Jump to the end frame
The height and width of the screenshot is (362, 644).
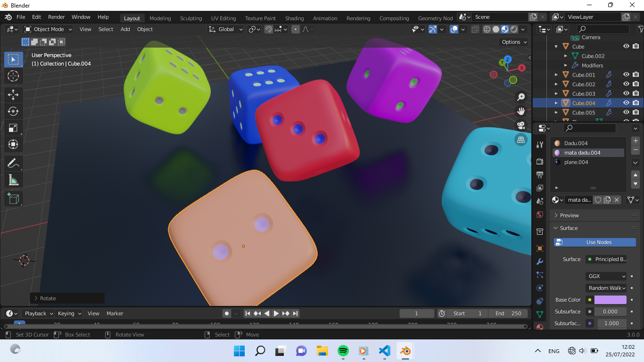coord(295,313)
